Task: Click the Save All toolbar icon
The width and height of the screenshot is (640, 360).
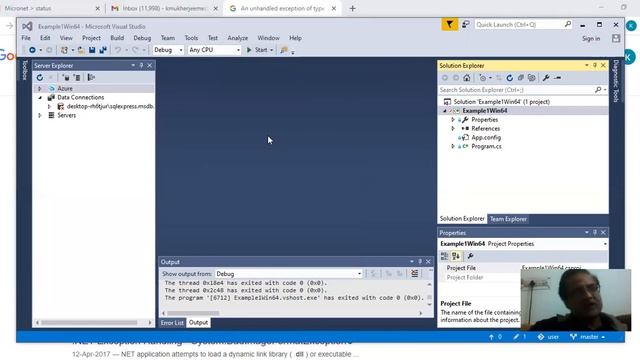Action: pyautogui.click(x=103, y=50)
